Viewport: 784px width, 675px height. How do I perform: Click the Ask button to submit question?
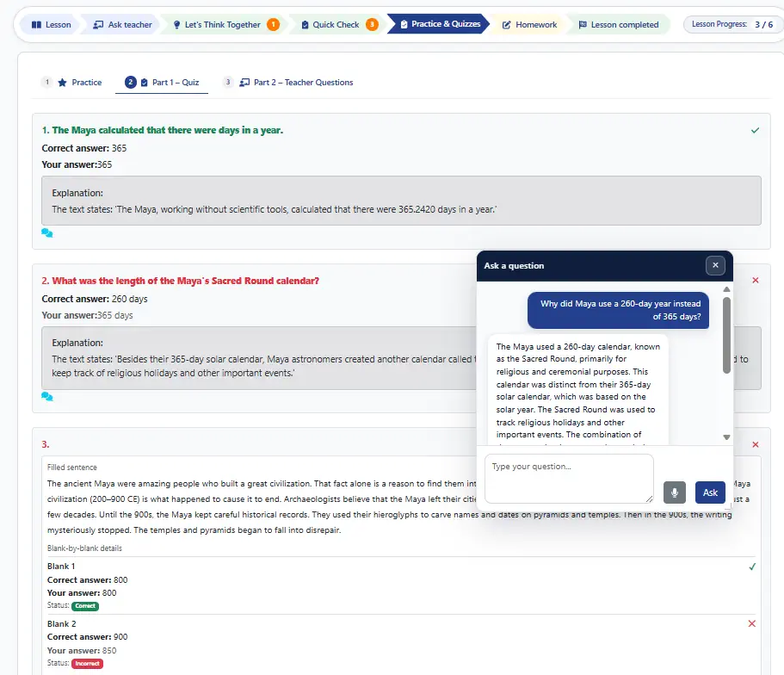coord(710,492)
